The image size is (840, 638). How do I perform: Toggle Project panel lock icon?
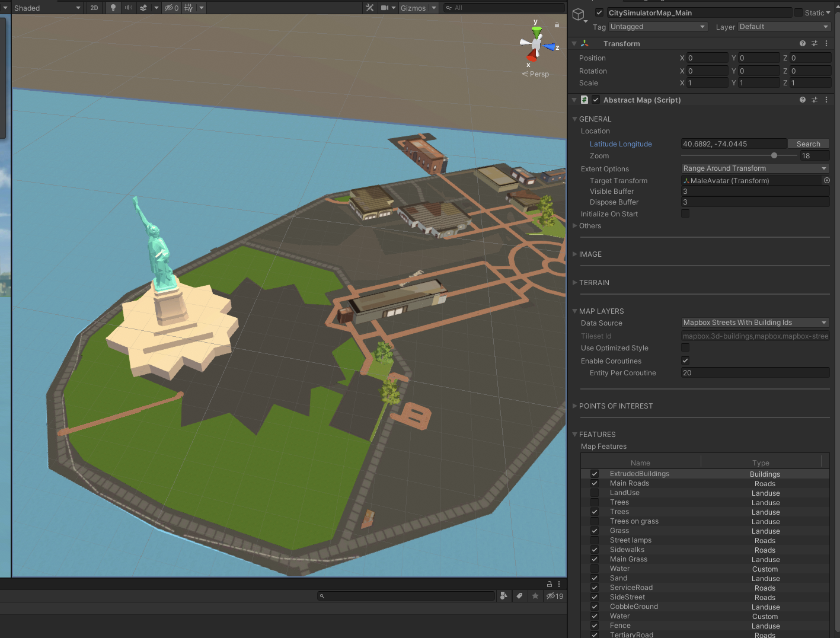[550, 584]
